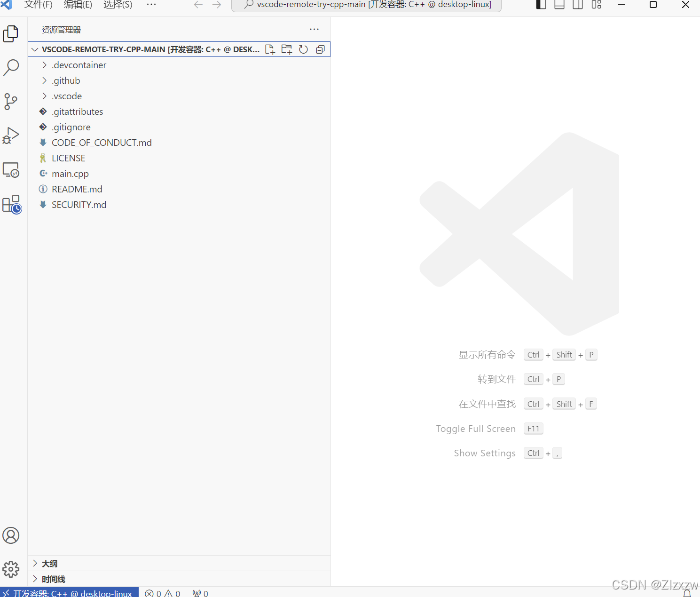The width and height of the screenshot is (700, 597).
Task: Open the Manage settings gear icon
Action: point(11,569)
